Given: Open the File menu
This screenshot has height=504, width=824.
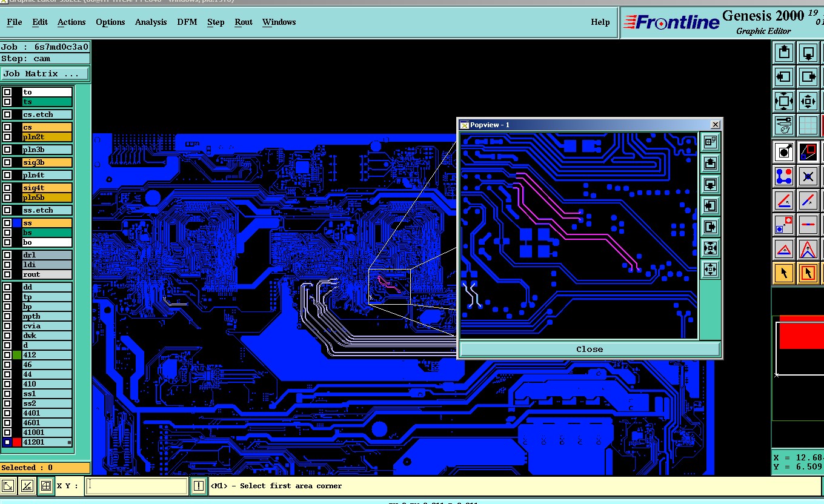Looking at the screenshot, I should (15, 22).
